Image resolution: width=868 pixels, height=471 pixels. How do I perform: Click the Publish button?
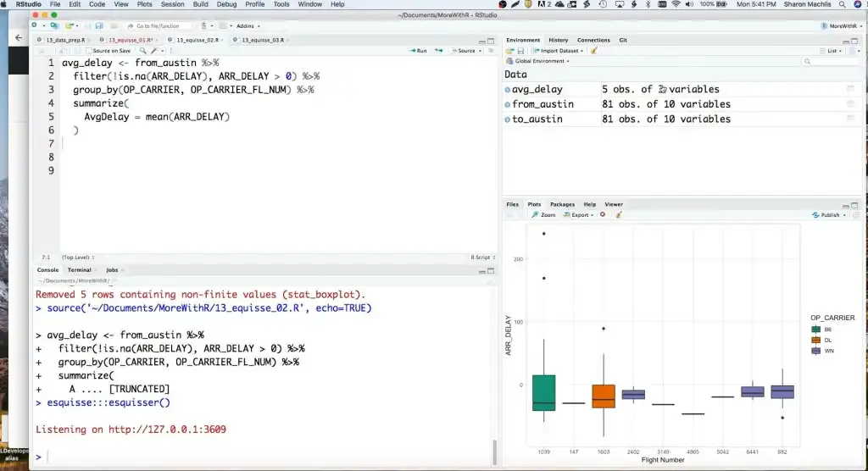coord(826,214)
